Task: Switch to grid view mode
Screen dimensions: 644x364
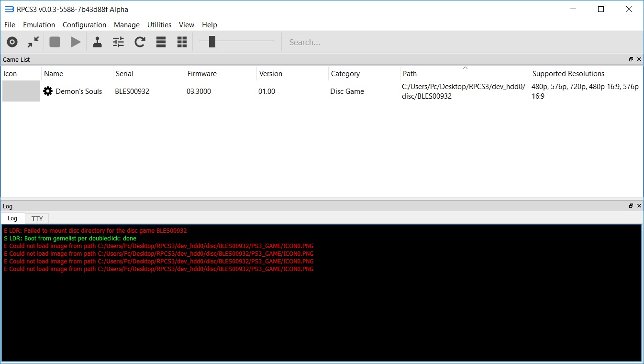Action: 182,42
